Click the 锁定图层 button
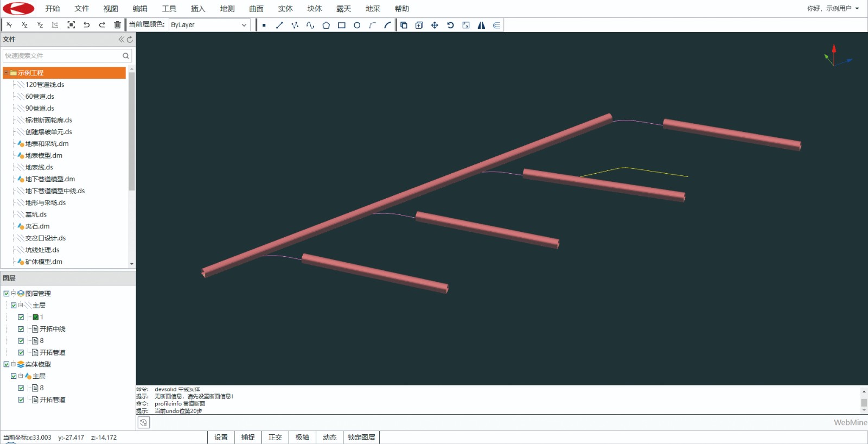 [361, 437]
